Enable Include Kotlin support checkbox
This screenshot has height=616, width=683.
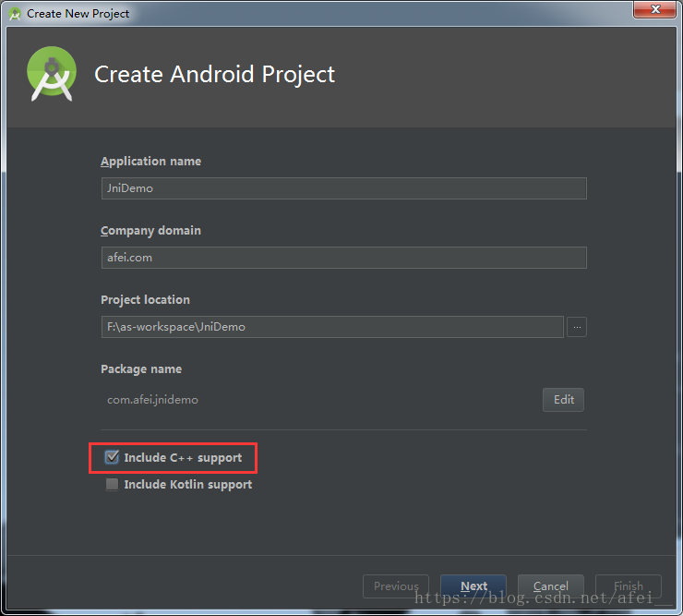(x=112, y=484)
